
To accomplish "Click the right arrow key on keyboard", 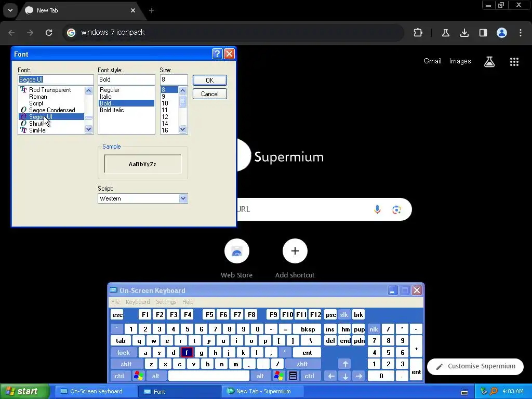I will (359, 376).
